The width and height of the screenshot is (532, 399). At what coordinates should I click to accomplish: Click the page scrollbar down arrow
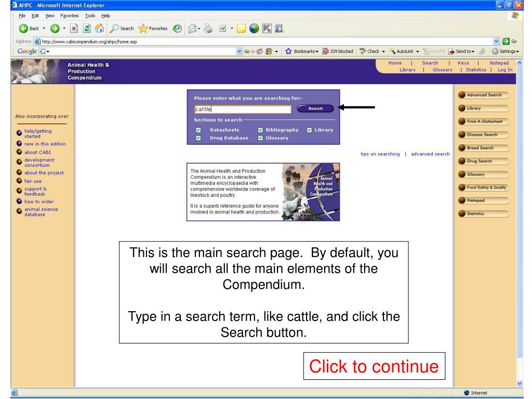click(520, 383)
